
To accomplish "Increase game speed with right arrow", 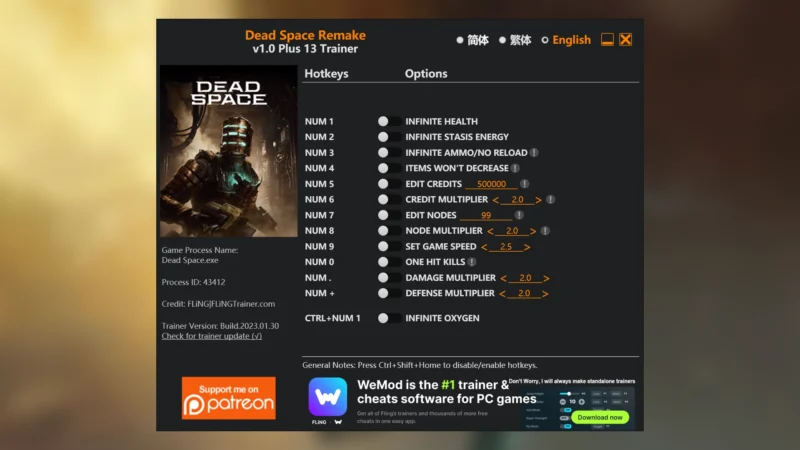I will 527,247.
